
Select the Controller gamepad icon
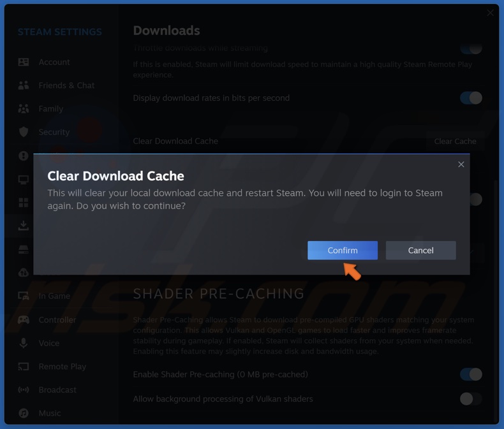(x=24, y=320)
